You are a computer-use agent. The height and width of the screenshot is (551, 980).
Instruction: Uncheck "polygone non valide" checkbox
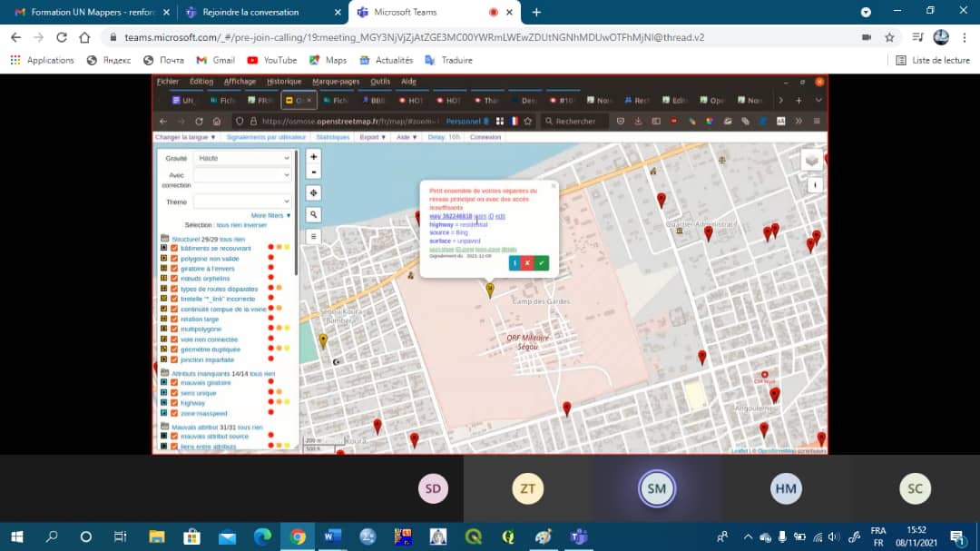[x=174, y=259]
